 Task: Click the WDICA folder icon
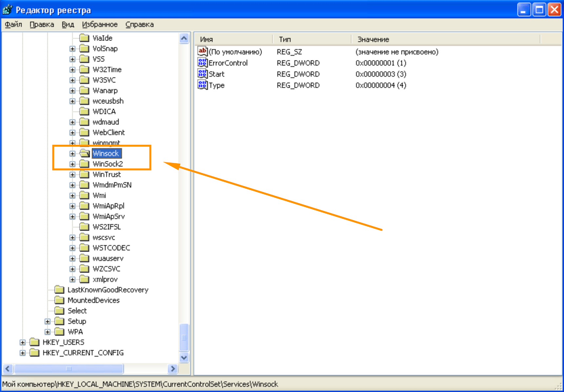[84, 111]
